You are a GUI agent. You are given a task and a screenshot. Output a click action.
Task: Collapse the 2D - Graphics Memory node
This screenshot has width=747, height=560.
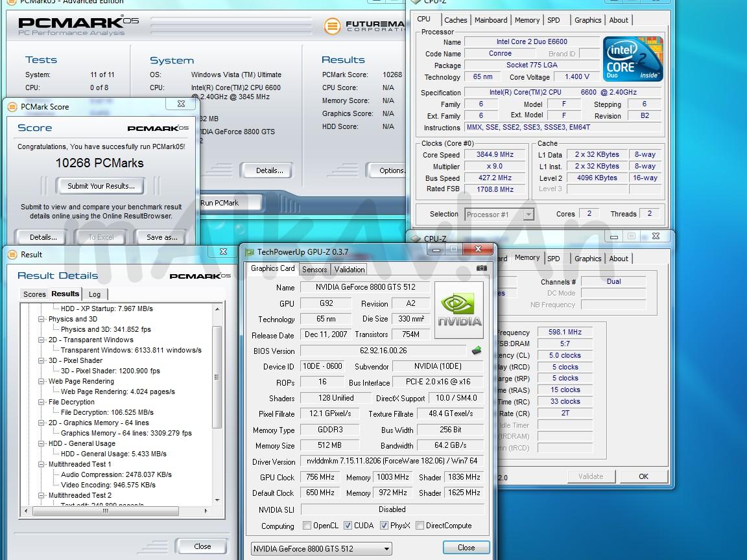pos(41,423)
